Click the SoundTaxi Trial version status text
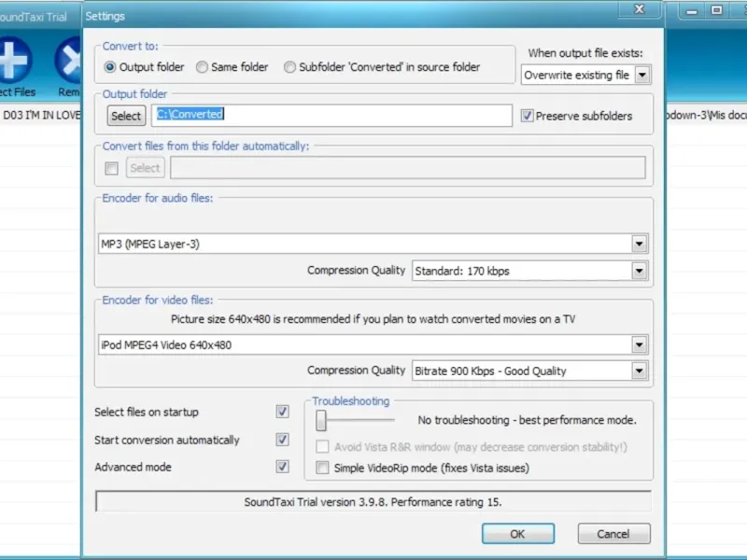The width and height of the screenshot is (747, 560). click(373, 502)
